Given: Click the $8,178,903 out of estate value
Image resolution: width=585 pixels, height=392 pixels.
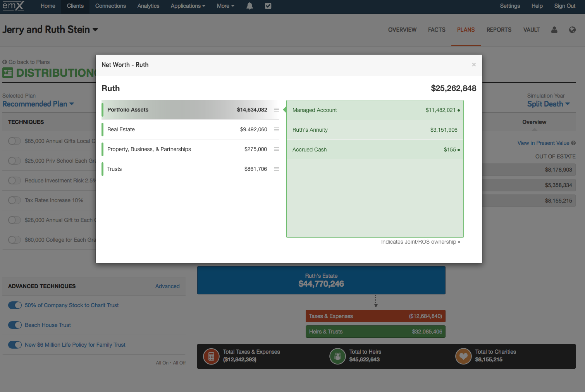Looking at the screenshot, I should tap(558, 170).
